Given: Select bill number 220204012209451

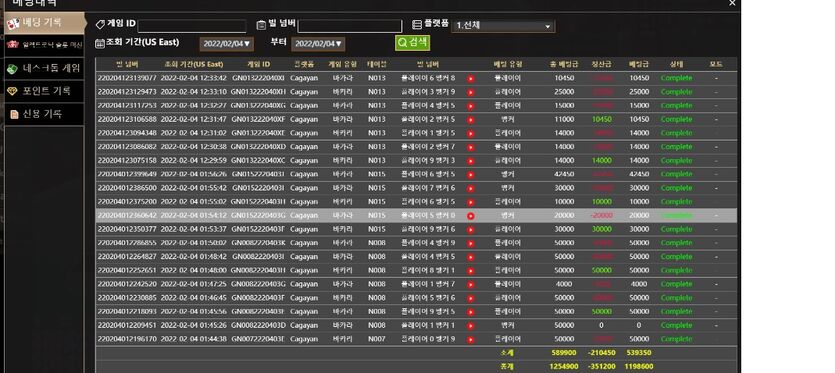Looking at the screenshot, I should pos(127,326).
